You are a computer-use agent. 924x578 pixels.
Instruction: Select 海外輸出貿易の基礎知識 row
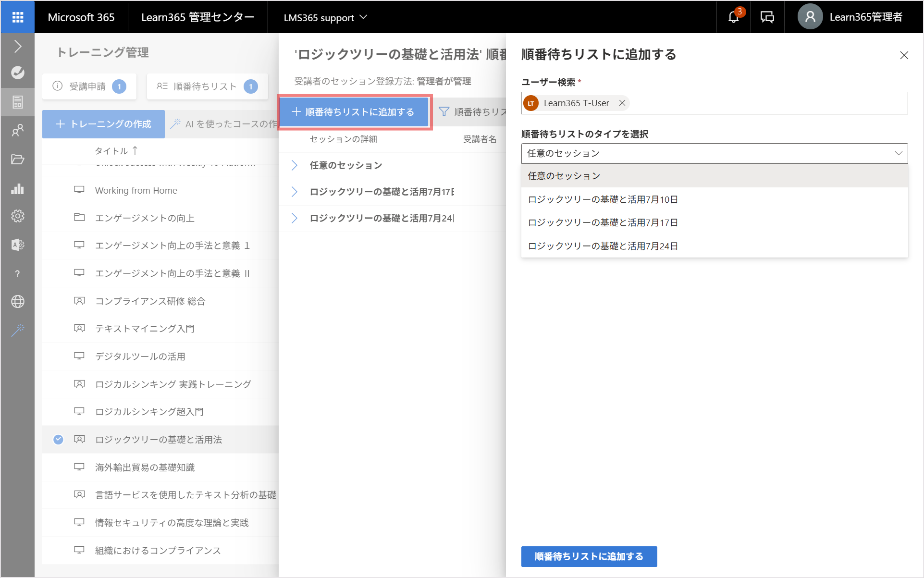(160, 467)
